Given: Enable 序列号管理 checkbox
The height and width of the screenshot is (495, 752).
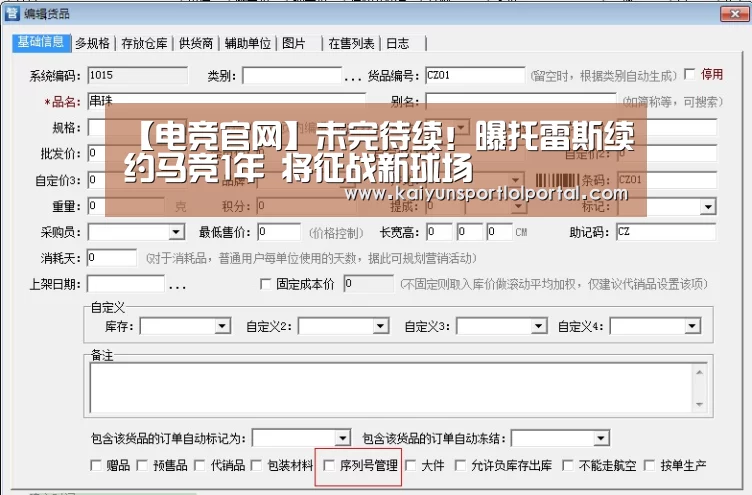Looking at the screenshot, I should pyautogui.click(x=329, y=465).
